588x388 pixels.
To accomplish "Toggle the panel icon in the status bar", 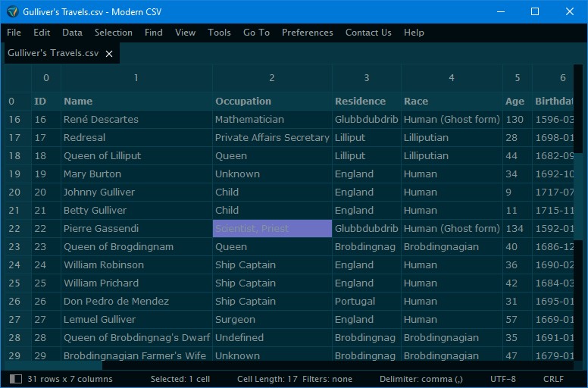I will 16,379.
